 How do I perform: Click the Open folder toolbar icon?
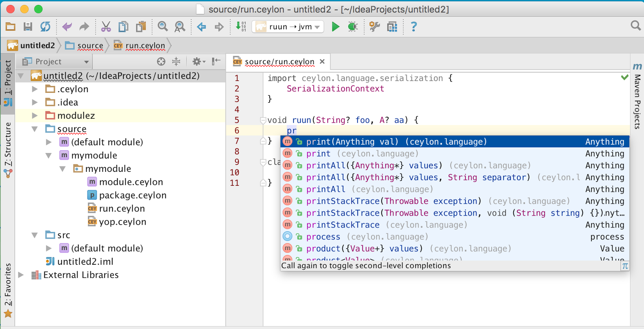tap(11, 27)
